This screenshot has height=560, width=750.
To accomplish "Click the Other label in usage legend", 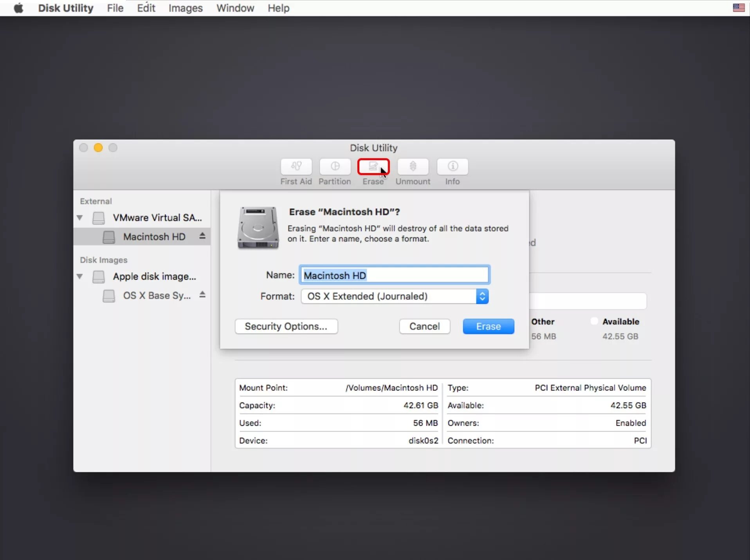I will tap(543, 322).
